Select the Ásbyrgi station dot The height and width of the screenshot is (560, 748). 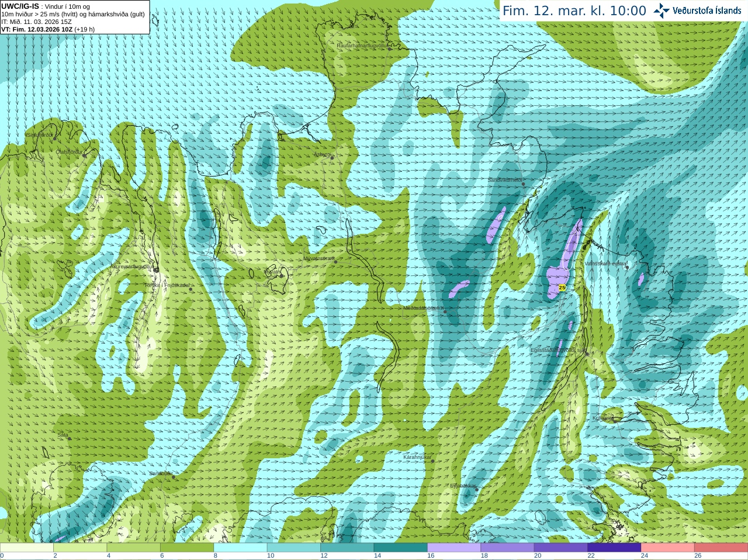333,158
